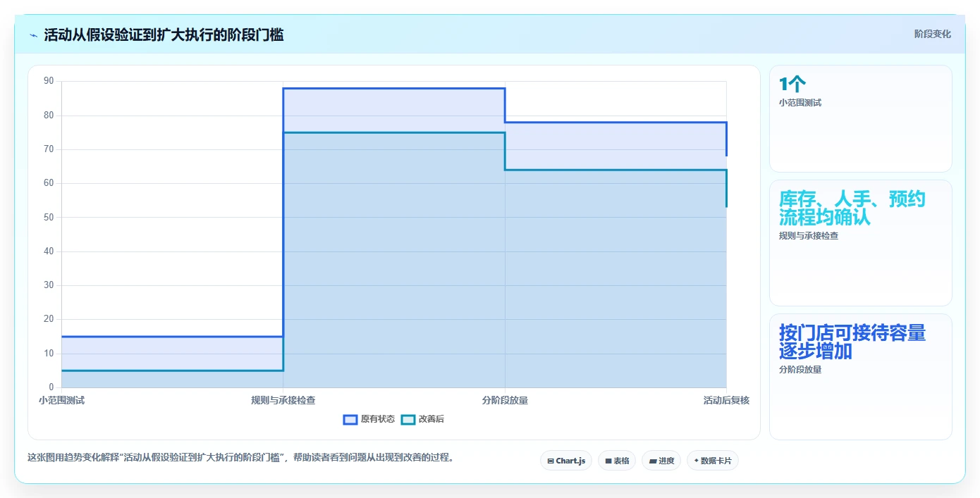980x498 pixels.
Task: Click the Chart.js tag
Action: point(566,461)
